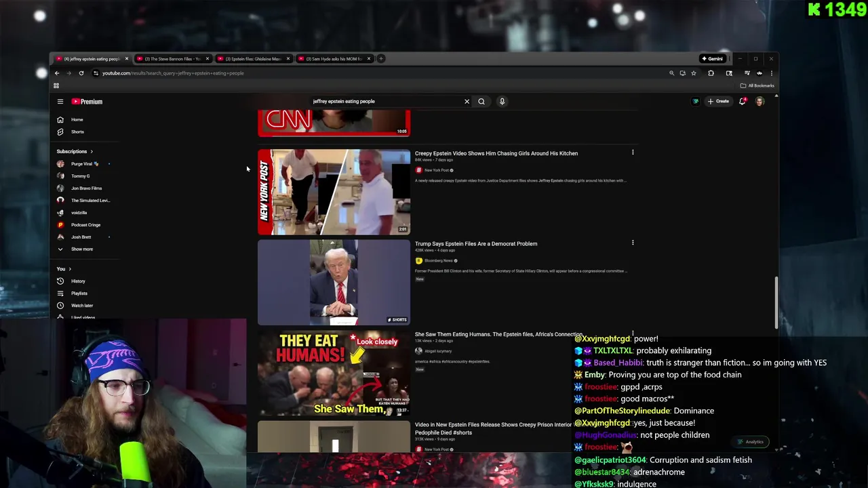Open options for Trump Says Epstein Files result
The width and height of the screenshot is (868, 488).
(x=633, y=243)
